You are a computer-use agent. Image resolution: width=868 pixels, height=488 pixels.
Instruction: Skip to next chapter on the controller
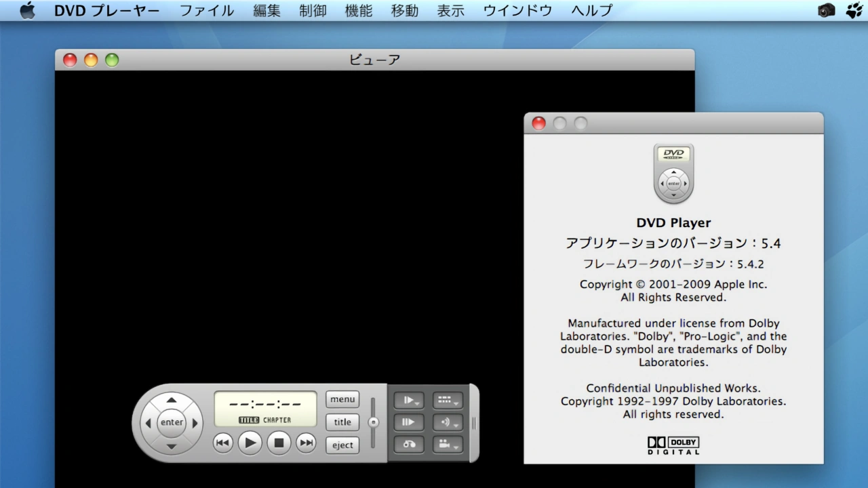coord(307,443)
